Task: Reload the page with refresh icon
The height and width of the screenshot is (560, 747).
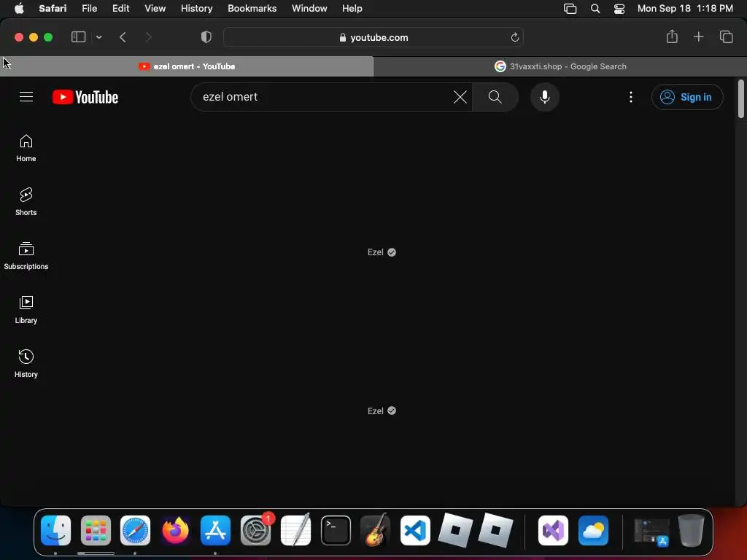Action: pos(514,38)
